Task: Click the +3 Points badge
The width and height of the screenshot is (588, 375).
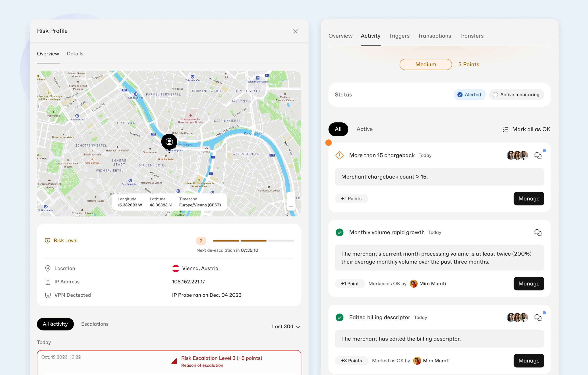Action: 352,361
